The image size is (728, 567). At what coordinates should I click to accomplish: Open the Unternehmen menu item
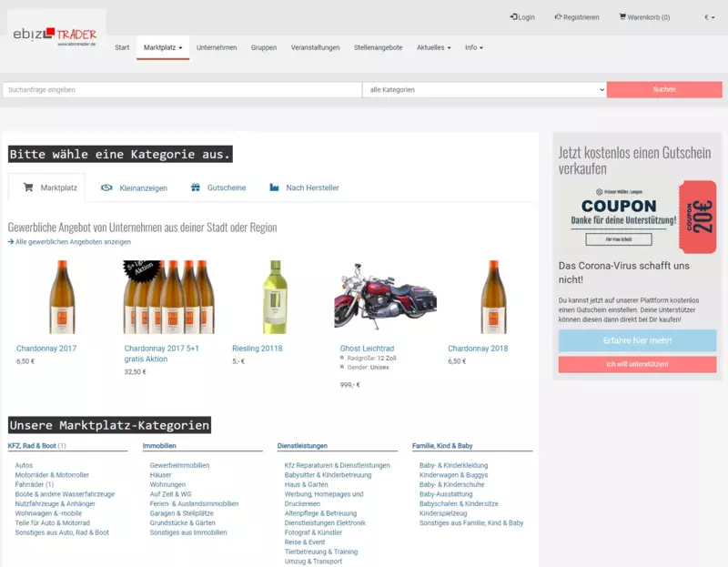[x=217, y=47]
